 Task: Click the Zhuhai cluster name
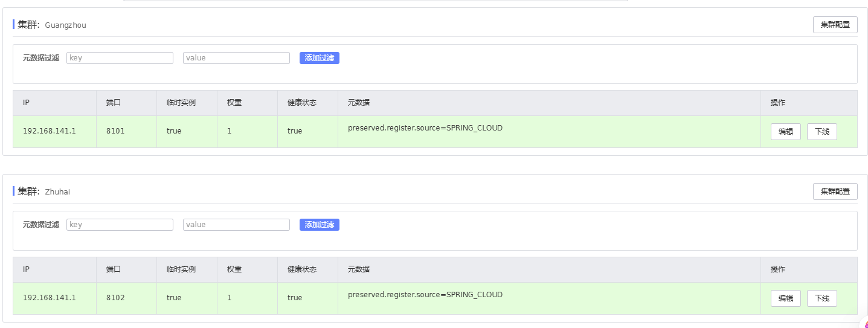pos(57,192)
